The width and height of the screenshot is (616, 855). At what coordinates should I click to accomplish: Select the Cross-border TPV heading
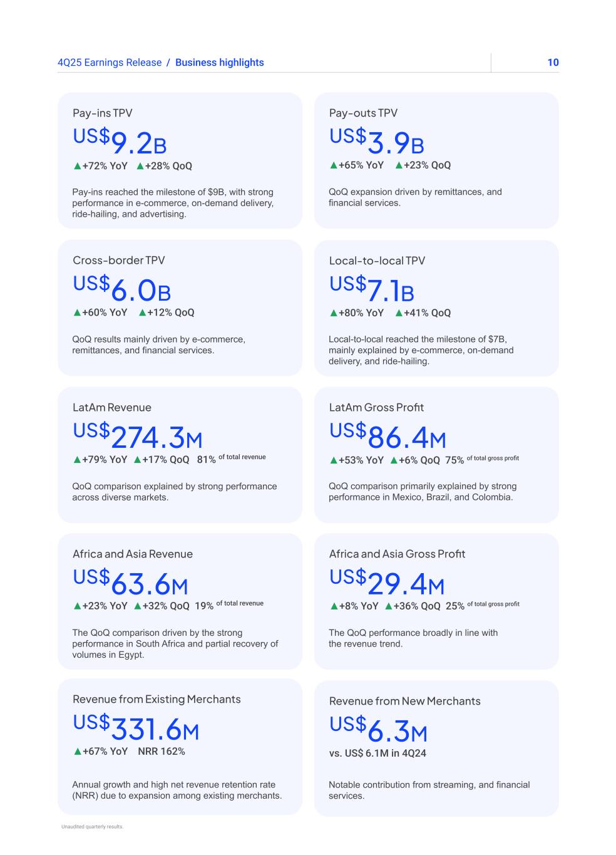(119, 261)
